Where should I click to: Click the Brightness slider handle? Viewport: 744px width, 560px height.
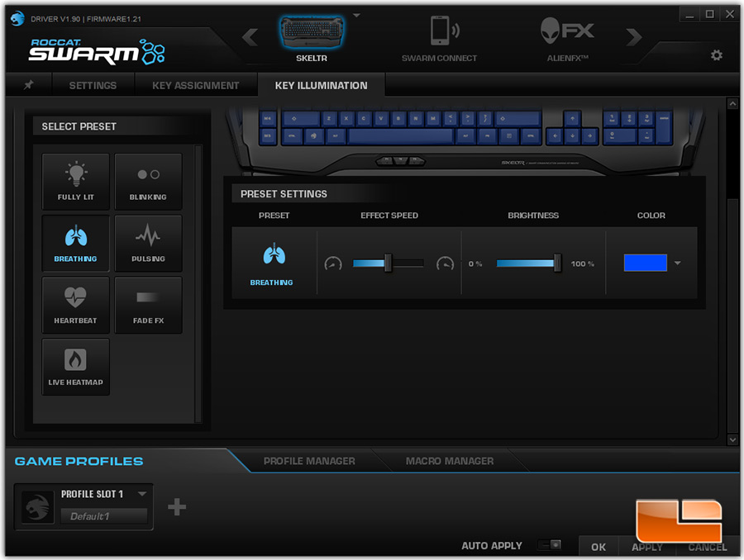click(557, 263)
